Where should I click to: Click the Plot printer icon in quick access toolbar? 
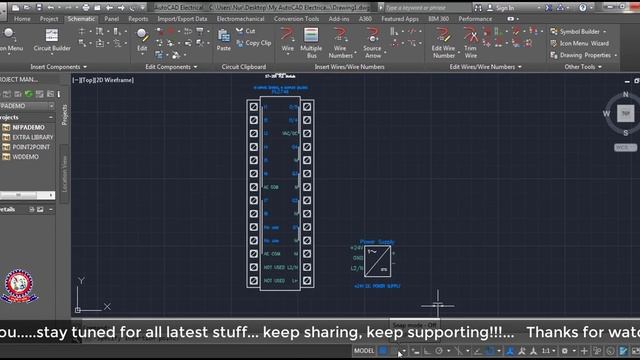[x=86, y=7]
